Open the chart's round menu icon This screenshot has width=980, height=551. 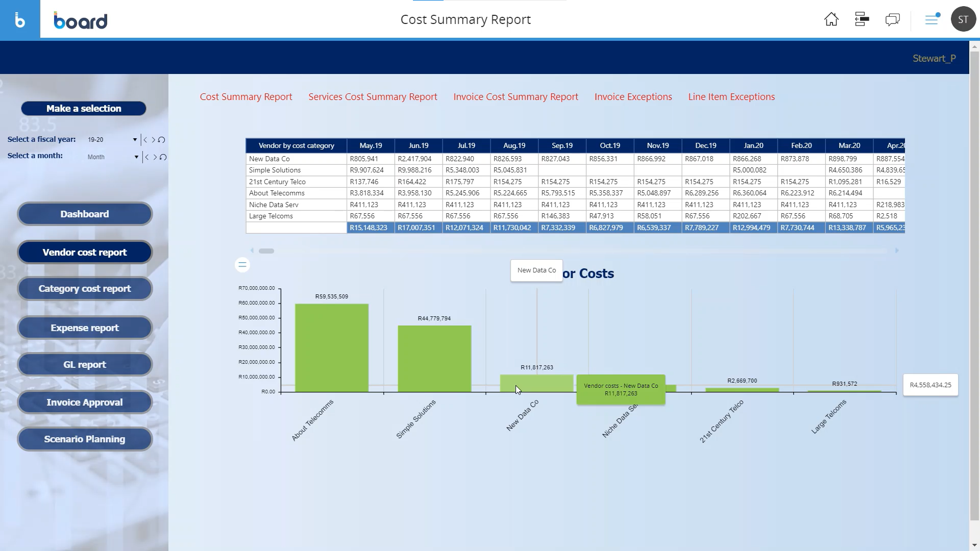[242, 265]
